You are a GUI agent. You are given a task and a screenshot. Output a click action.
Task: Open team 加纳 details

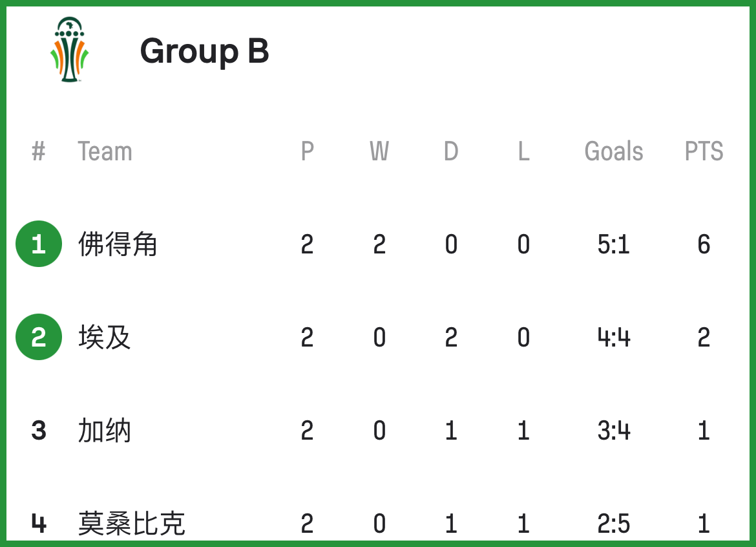point(104,430)
